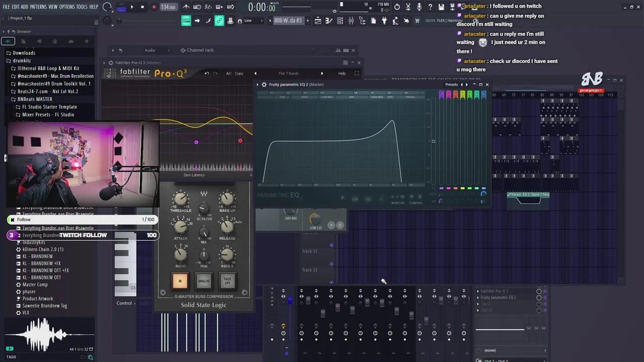Click the cut scissors icon
Screen dimensions: 644x362
[x=408, y=7]
